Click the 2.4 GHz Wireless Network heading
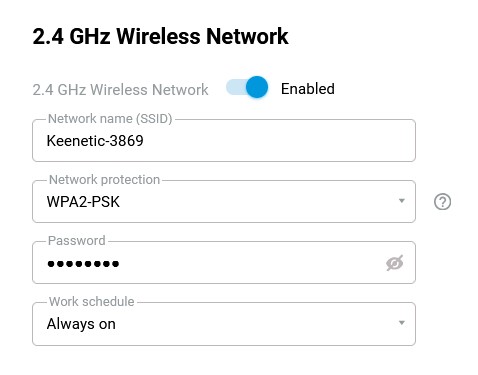Image resolution: width=478 pixels, height=375 pixels. pos(160,36)
